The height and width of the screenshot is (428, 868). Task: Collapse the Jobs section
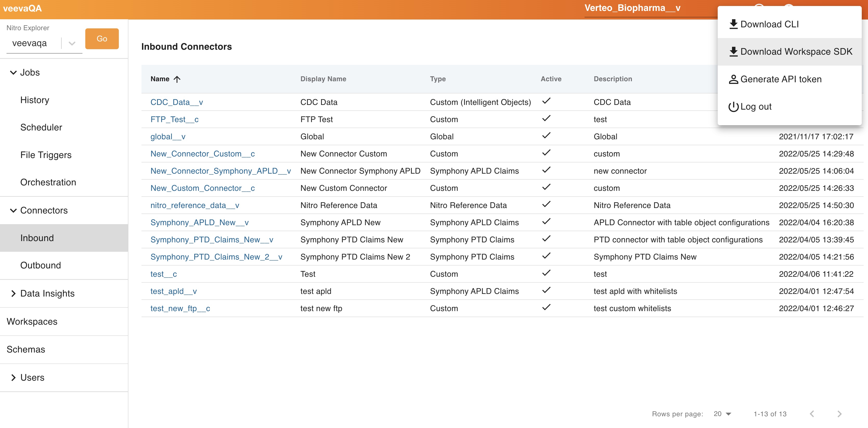14,73
